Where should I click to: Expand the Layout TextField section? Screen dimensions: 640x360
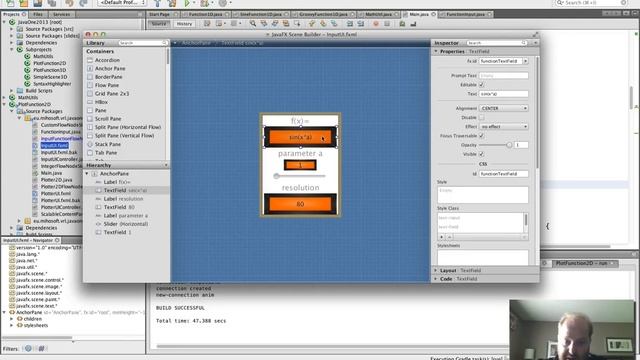point(436,270)
